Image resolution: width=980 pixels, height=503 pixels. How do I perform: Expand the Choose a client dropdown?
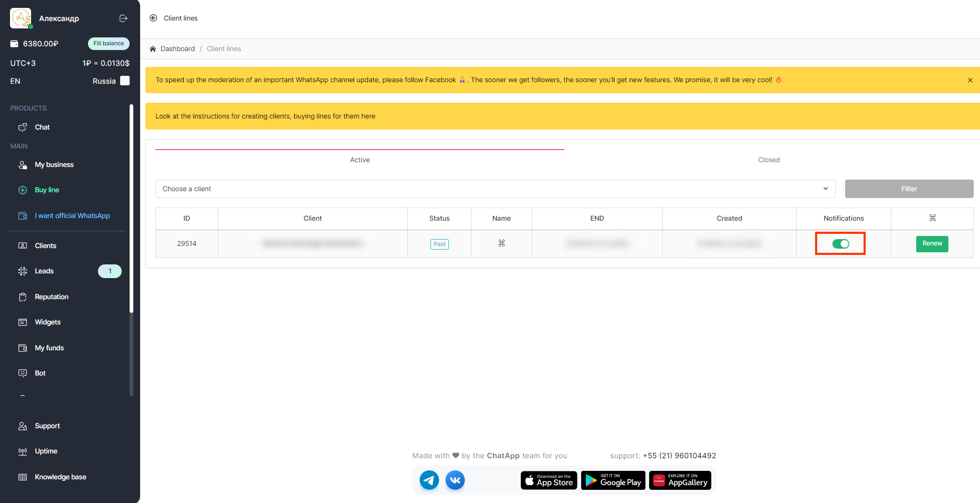(495, 189)
